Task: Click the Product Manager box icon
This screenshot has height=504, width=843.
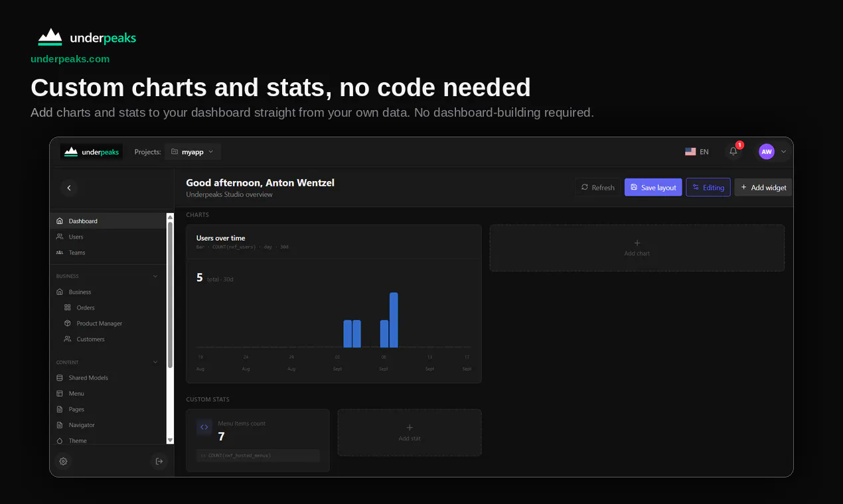Action: pos(68,324)
